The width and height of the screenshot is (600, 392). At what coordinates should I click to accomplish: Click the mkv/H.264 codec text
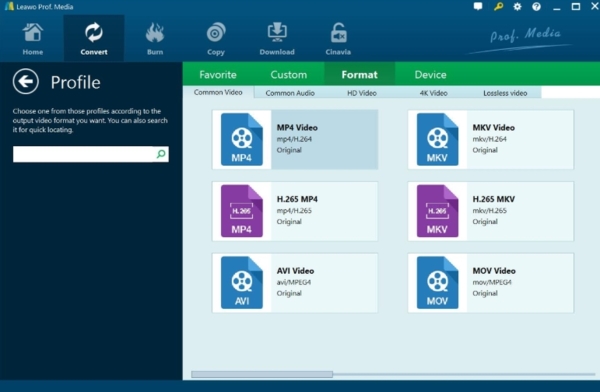[489, 139]
